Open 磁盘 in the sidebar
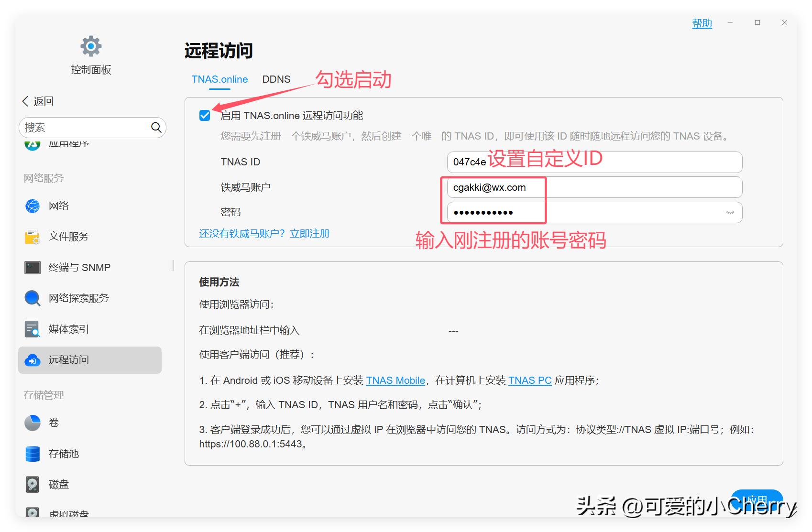The width and height of the screenshot is (812, 532). [x=90, y=485]
